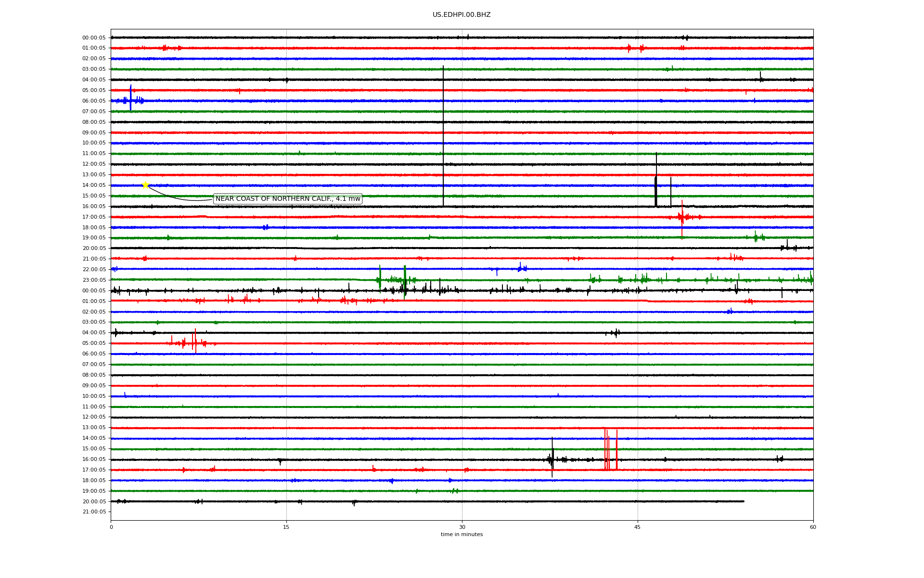Click the 45 tick on x-axis
Screen dimensions: 924x578
pos(638,527)
